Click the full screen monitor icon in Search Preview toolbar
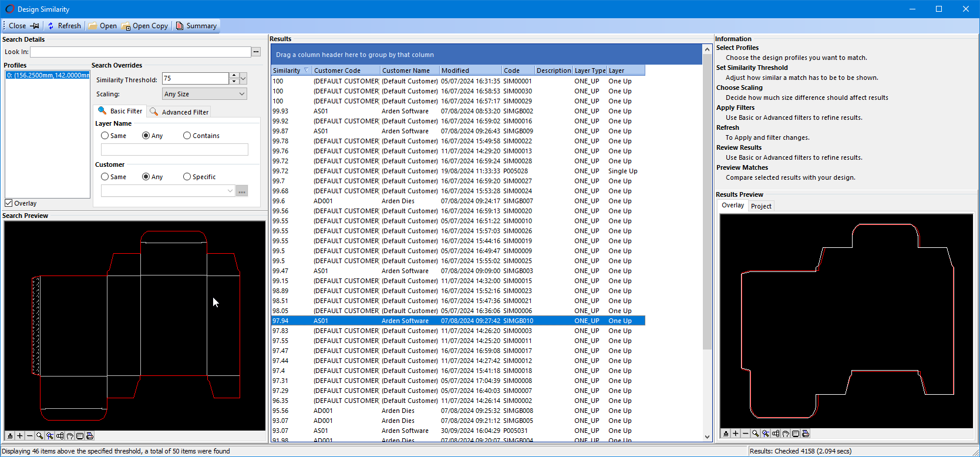The image size is (980, 457). [x=80, y=436]
